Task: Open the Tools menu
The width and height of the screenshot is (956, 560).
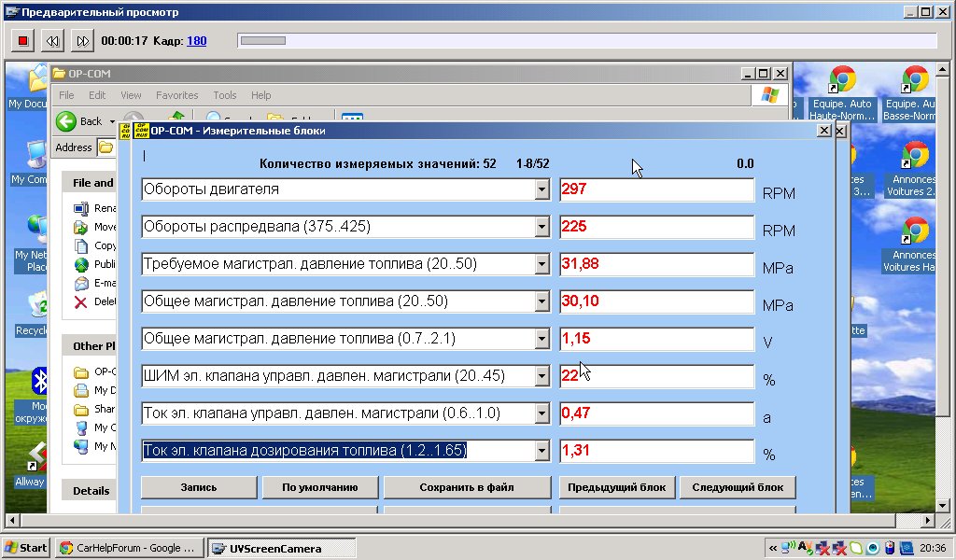Action: (x=224, y=95)
